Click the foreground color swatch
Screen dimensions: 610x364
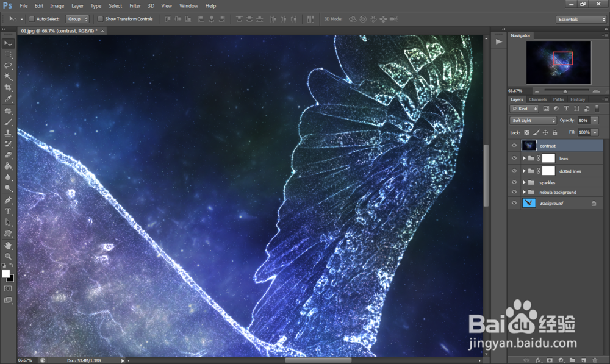point(6,274)
